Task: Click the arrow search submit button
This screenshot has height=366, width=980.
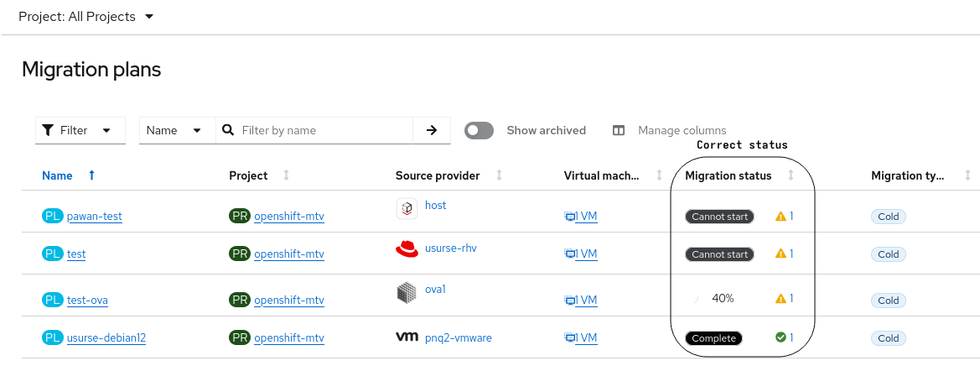Action: tap(432, 130)
